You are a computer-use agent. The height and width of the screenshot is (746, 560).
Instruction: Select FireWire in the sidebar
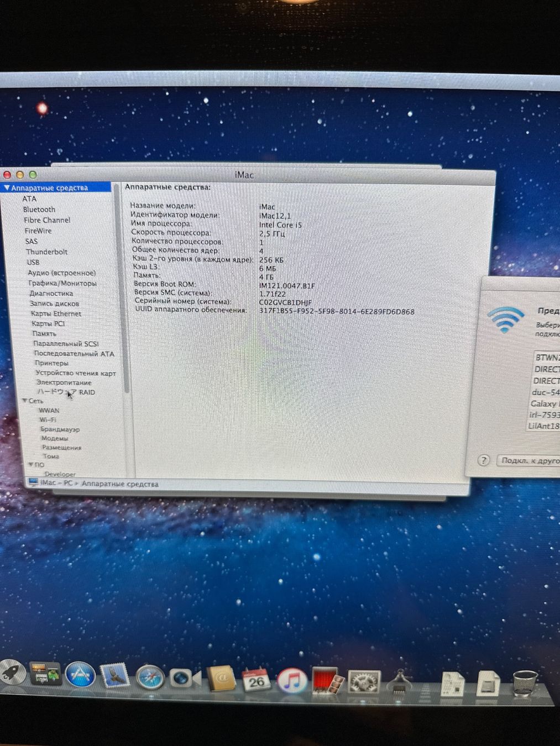(x=38, y=230)
